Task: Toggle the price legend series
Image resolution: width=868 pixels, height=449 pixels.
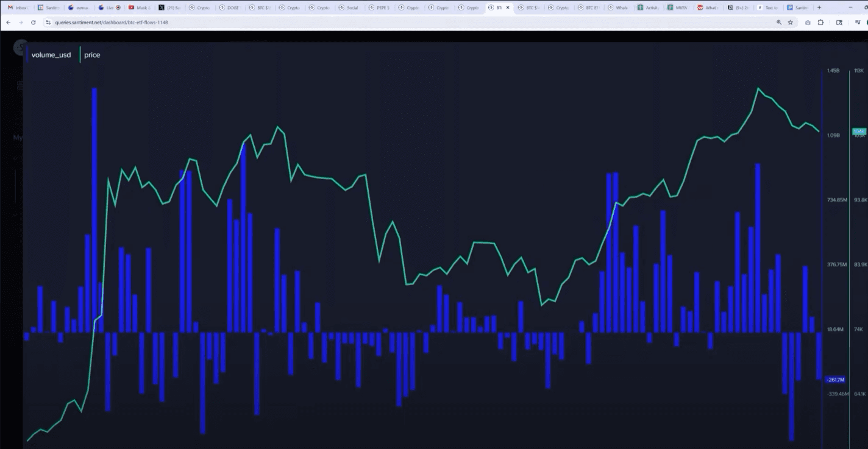Action: [x=92, y=55]
